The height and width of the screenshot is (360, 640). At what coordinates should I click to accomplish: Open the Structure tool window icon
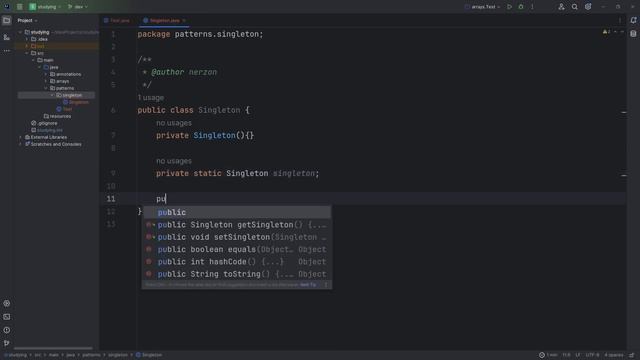tap(7, 37)
